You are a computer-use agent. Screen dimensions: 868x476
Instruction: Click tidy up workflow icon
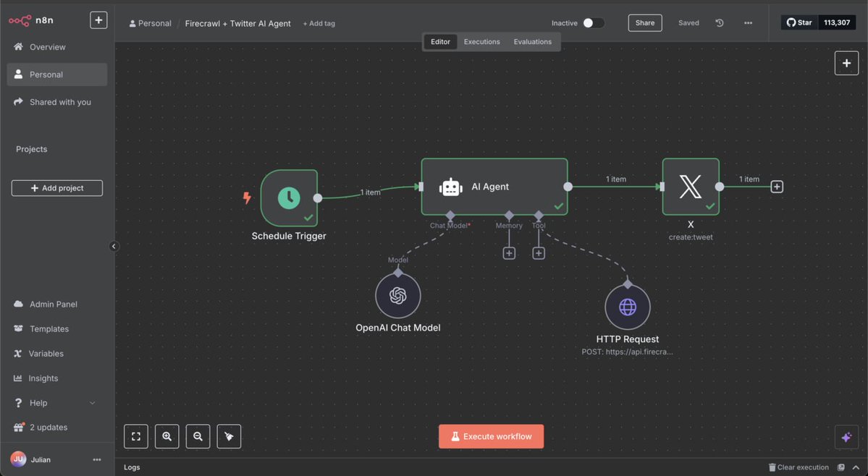229,436
